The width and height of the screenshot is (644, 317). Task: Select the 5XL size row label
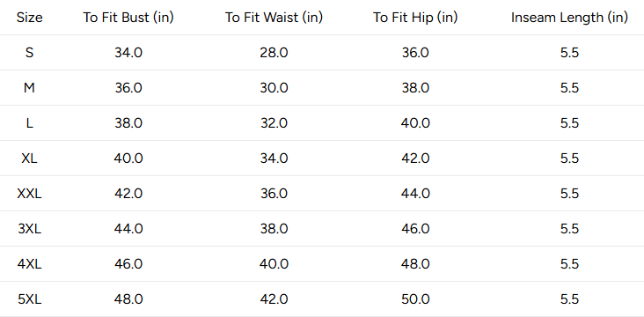pos(29,299)
